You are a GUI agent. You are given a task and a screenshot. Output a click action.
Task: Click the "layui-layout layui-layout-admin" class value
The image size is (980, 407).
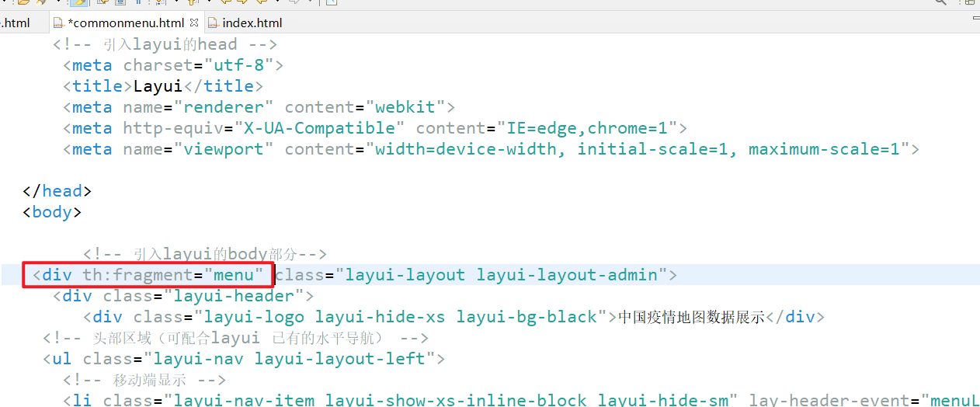click(x=501, y=275)
